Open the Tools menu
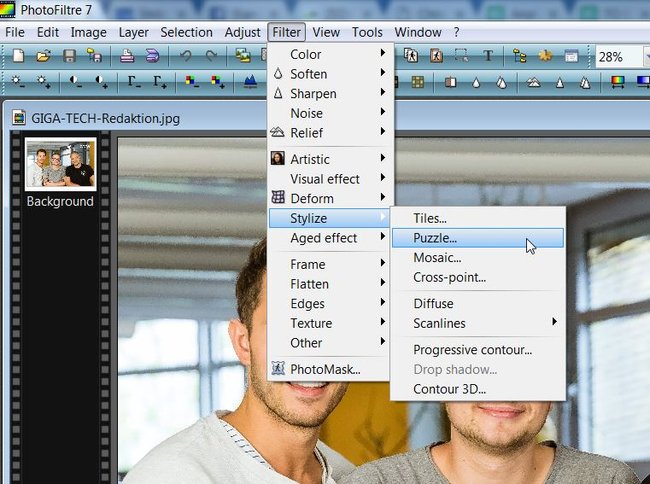The width and height of the screenshot is (650, 484). click(367, 32)
